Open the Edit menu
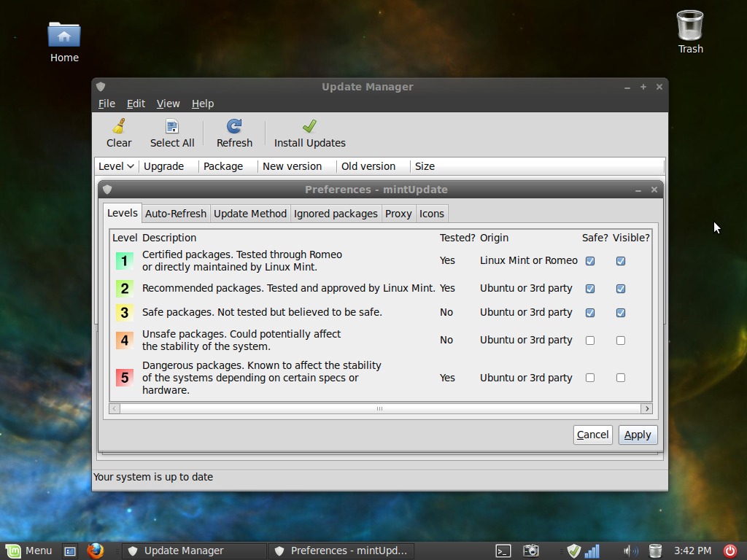This screenshot has width=747, height=560. coord(136,104)
